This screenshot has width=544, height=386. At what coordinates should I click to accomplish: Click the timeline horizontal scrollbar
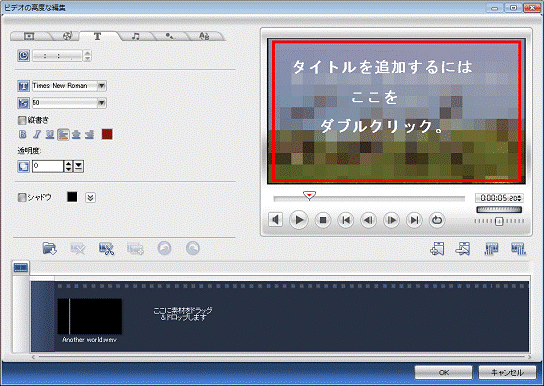click(281, 357)
